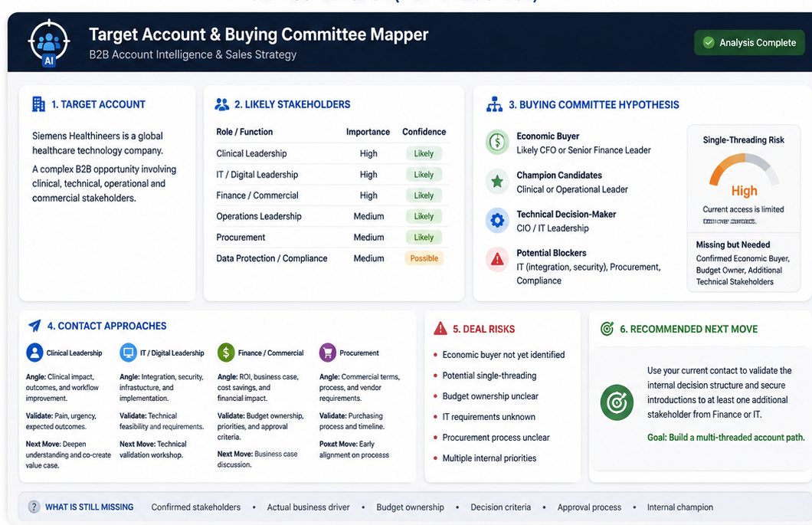Click the Technical Decision-Maker gear icon
The width and height of the screenshot is (812, 525).
(497, 220)
